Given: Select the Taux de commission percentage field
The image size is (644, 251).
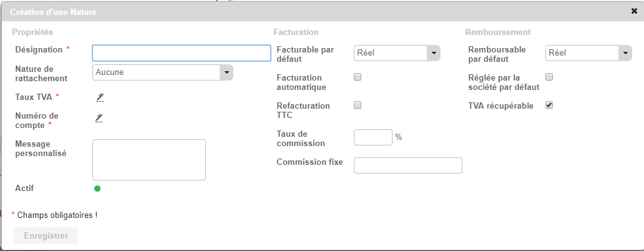Looking at the screenshot, I should click(x=373, y=137).
